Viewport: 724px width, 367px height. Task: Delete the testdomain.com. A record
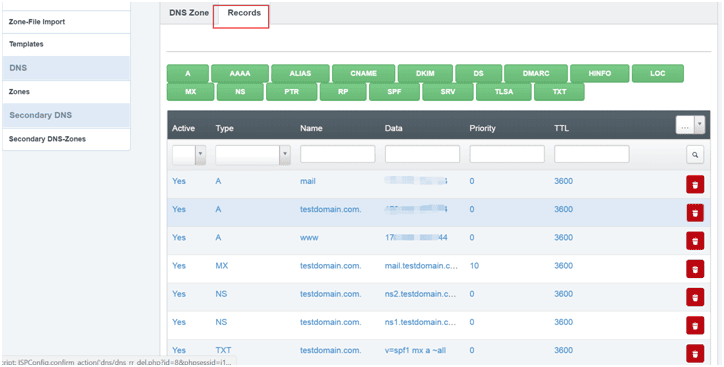tap(695, 213)
